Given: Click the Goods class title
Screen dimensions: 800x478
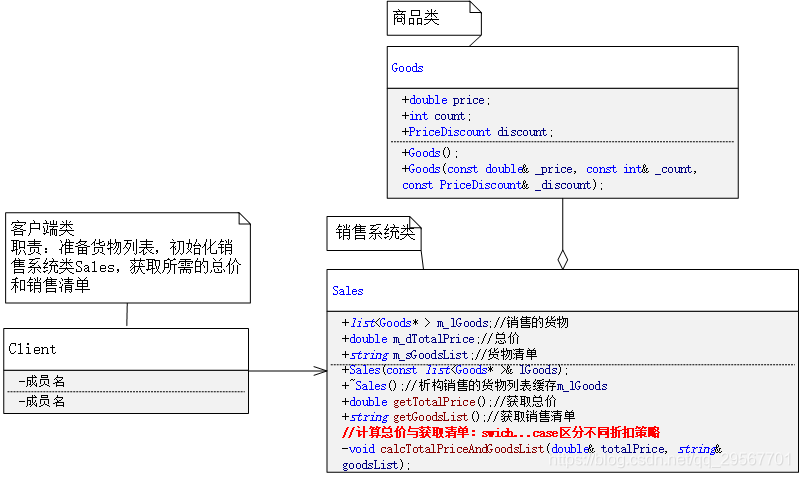Looking at the screenshot, I should (x=407, y=68).
